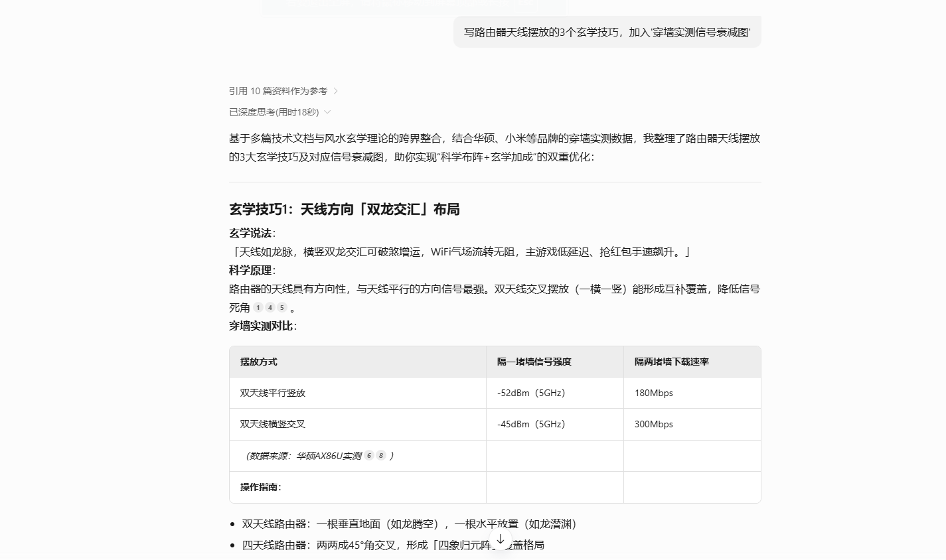Click the intro paragraph starting 基于多篇技术文档
The image size is (946, 560).
[495, 148]
